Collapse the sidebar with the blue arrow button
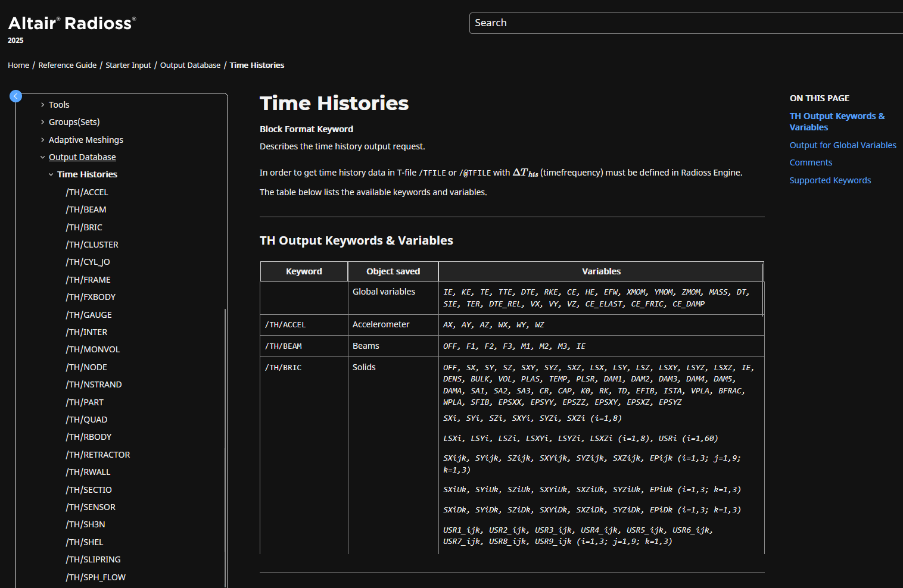 tap(16, 96)
